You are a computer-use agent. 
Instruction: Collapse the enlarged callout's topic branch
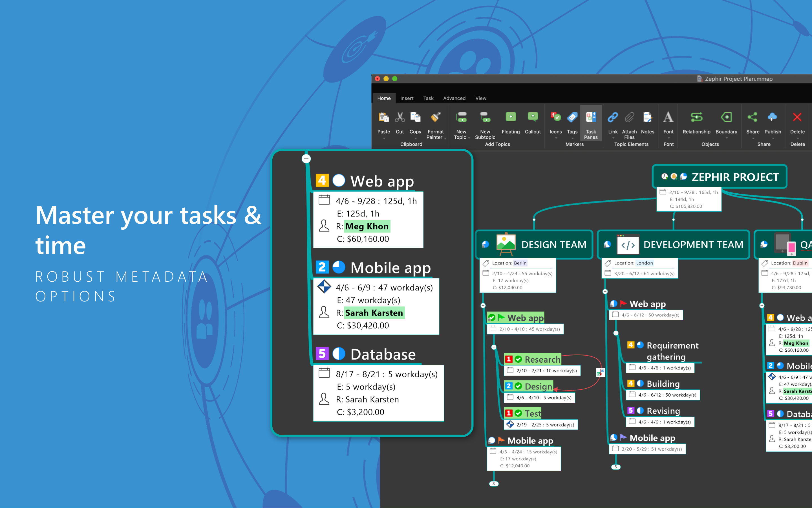coord(306,159)
